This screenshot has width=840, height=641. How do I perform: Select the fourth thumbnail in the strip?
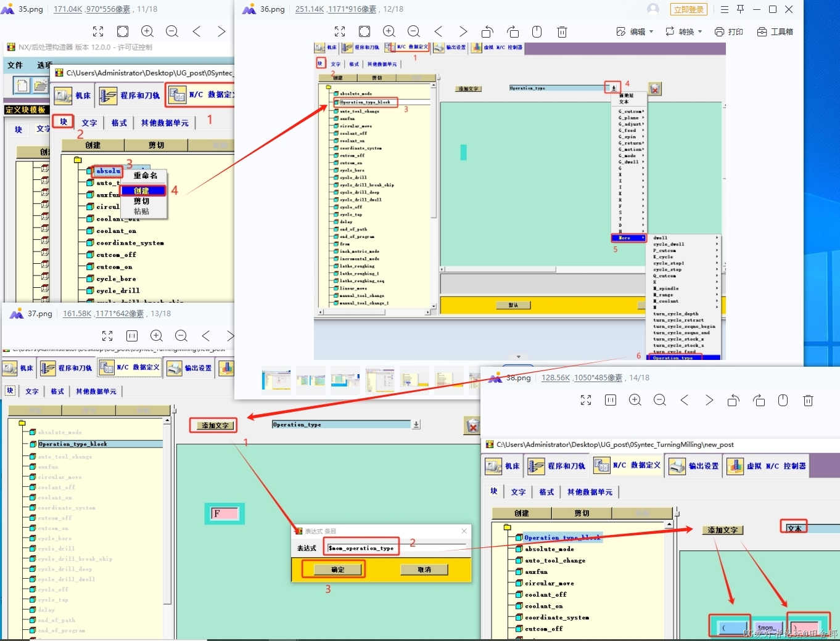(x=380, y=380)
